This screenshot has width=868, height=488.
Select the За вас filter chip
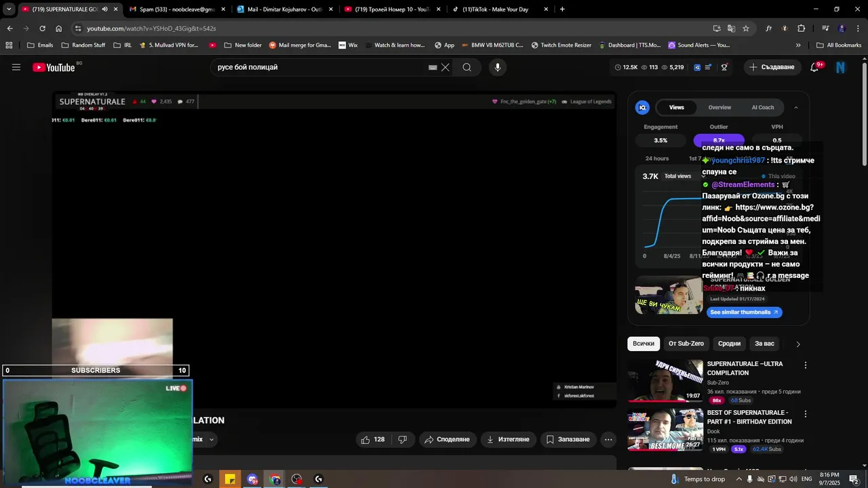pyautogui.click(x=764, y=344)
